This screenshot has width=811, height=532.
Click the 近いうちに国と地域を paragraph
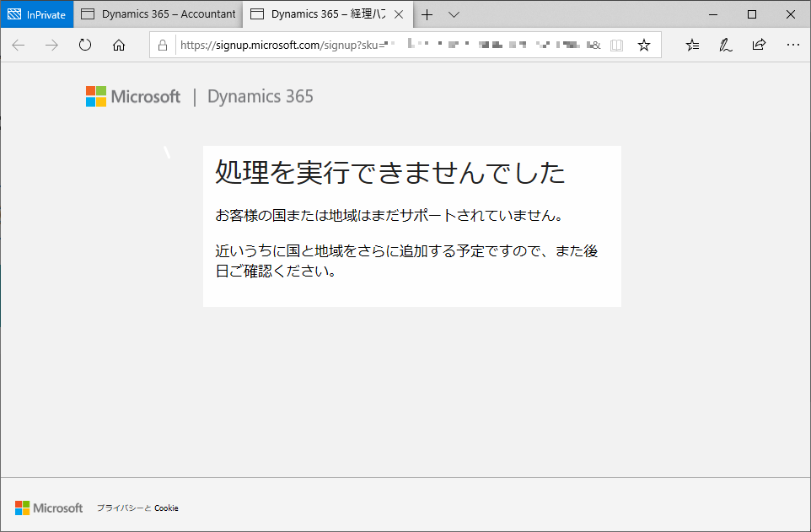[x=406, y=261]
